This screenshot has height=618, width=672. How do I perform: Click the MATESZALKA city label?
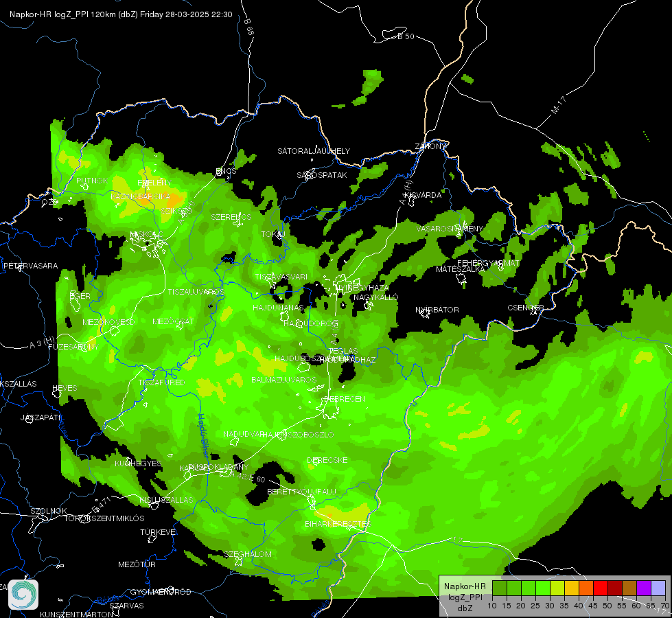pos(461,269)
